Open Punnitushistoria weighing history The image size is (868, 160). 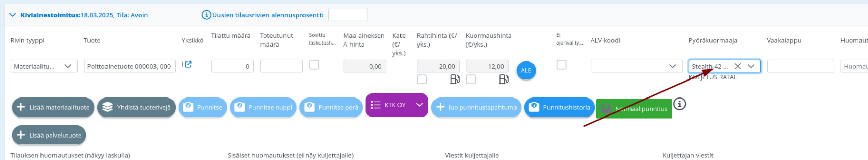559,107
